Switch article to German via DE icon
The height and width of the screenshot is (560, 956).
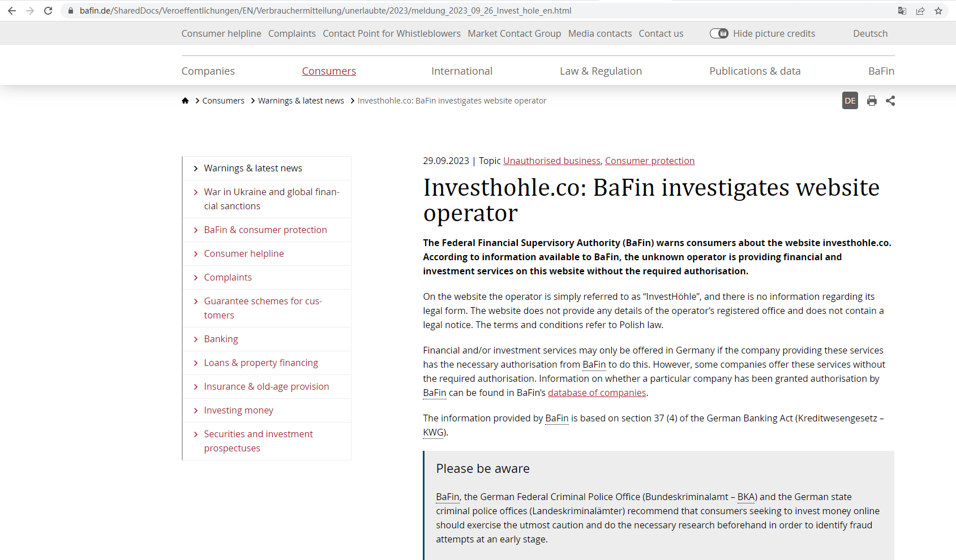pos(850,101)
